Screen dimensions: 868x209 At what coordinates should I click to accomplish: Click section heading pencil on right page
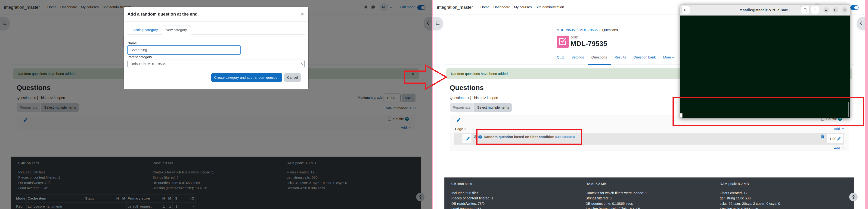[458, 120]
